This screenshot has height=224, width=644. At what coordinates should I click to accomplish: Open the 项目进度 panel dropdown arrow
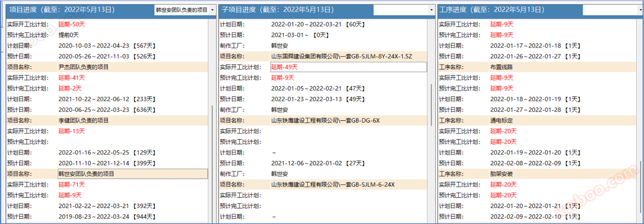pos(213,10)
